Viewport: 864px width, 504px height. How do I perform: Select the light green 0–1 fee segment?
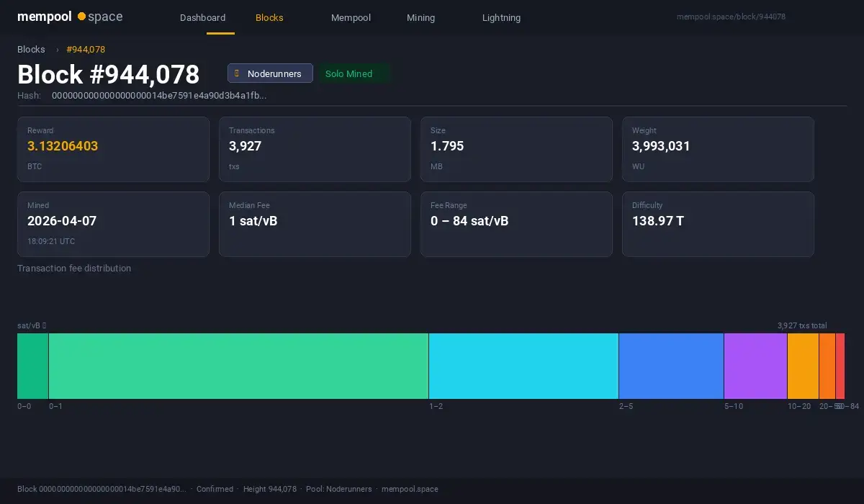tap(238, 366)
